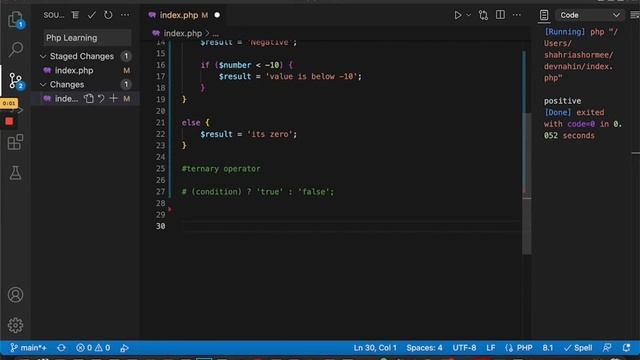The image size is (640, 360).
Task: Open the Code output channel dropdown
Action: tap(589, 15)
